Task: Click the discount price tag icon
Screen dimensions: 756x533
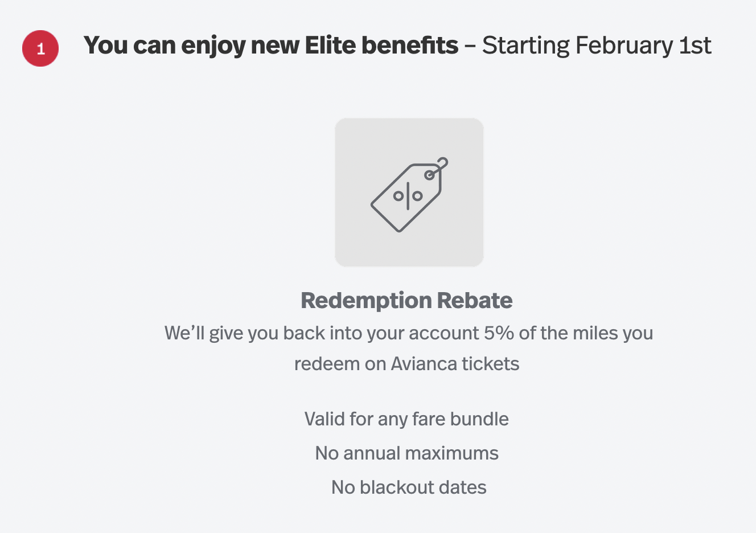Action: click(409, 195)
